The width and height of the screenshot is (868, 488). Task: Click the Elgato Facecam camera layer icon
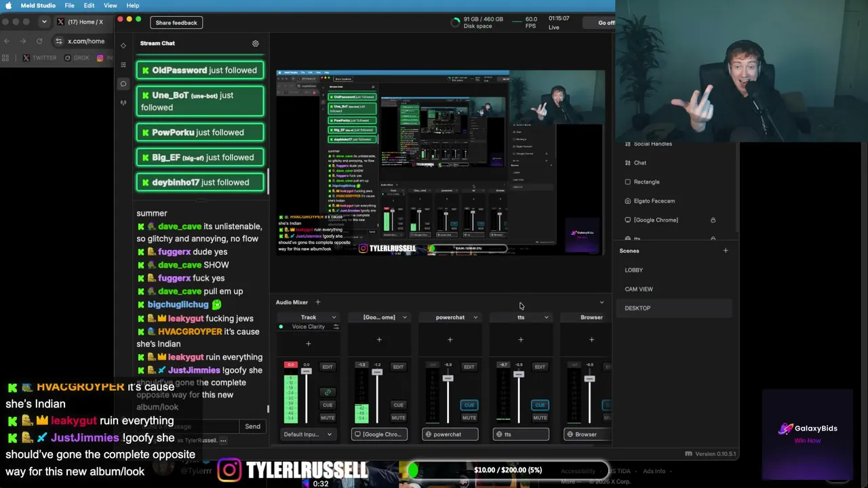pyautogui.click(x=628, y=201)
